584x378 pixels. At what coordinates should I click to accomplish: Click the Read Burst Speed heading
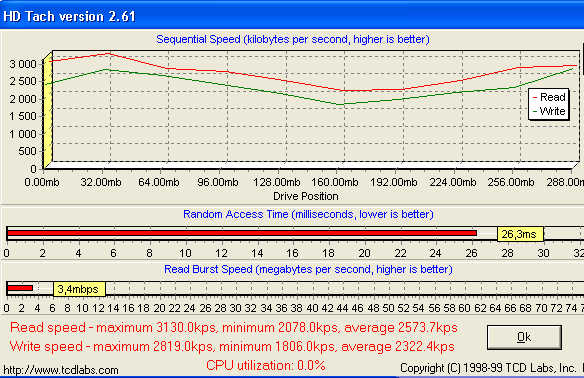[x=308, y=269]
